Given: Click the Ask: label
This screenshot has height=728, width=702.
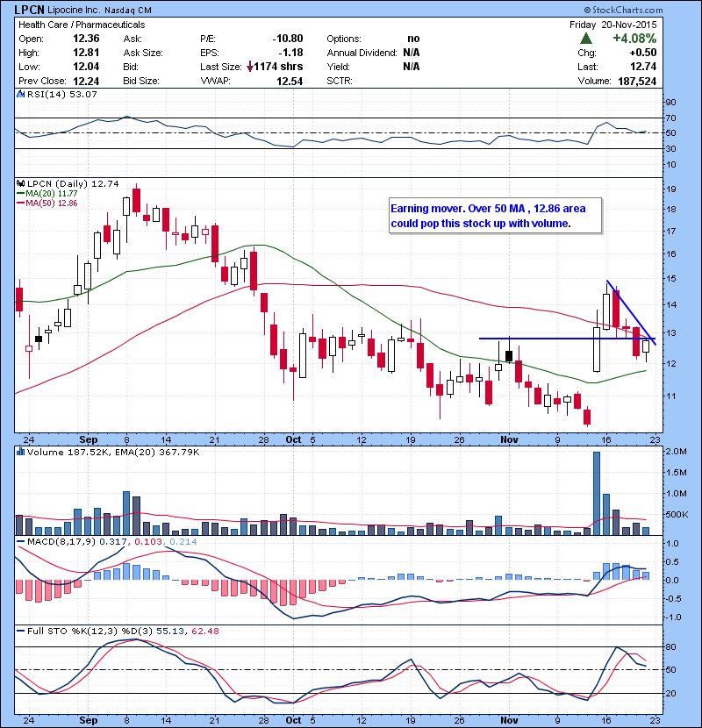Looking at the screenshot, I should [133, 39].
